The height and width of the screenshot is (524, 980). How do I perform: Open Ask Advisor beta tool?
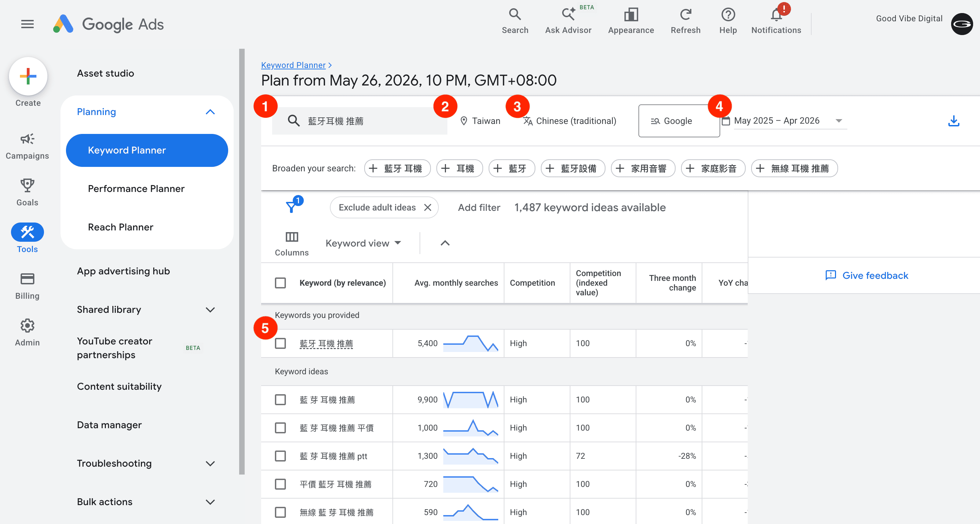tap(568, 21)
